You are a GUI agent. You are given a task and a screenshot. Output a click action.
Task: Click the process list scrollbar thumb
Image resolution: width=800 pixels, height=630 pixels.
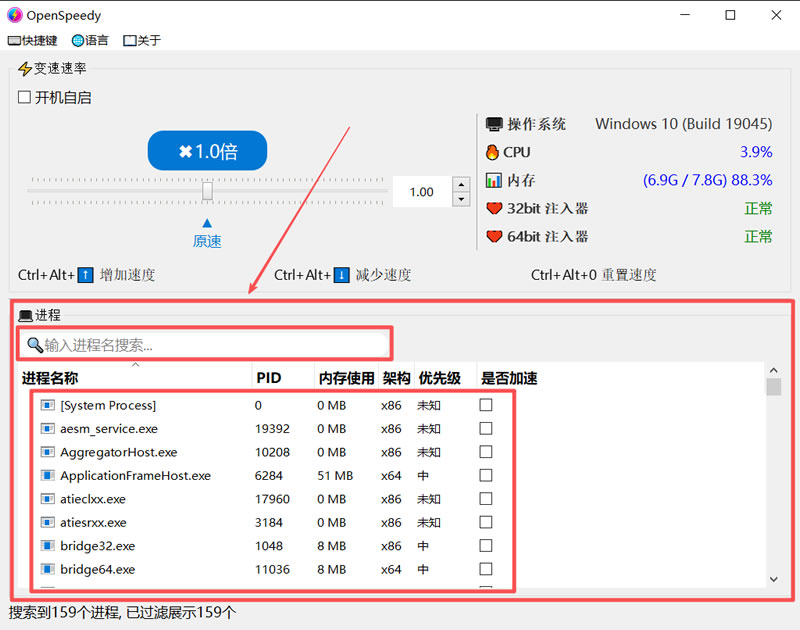point(773,387)
